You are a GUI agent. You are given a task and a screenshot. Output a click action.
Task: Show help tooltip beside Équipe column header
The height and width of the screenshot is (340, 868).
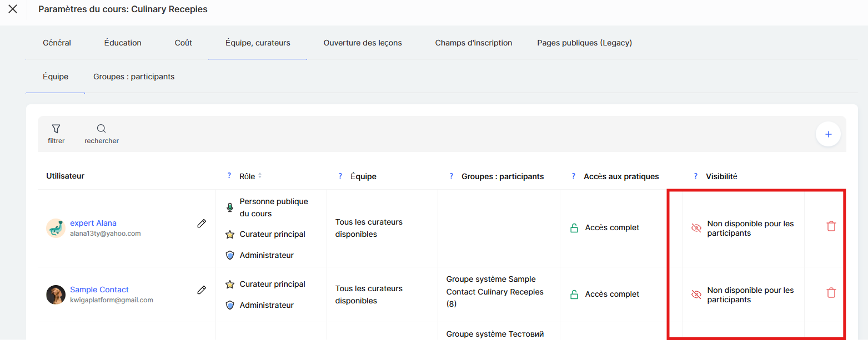click(x=340, y=176)
